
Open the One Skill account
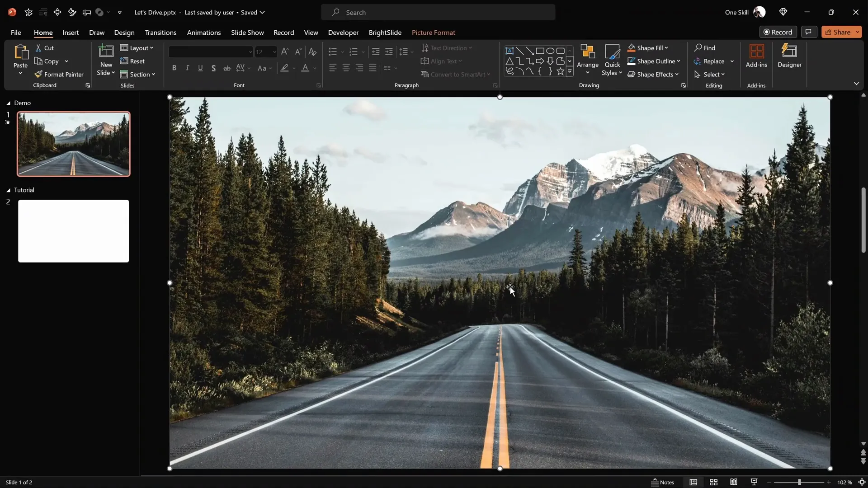(x=745, y=12)
